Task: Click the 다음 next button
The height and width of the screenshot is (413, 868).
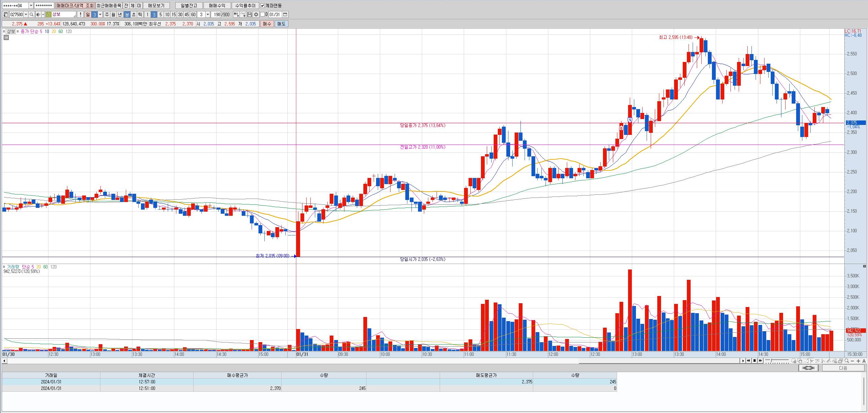Action: pos(843,368)
